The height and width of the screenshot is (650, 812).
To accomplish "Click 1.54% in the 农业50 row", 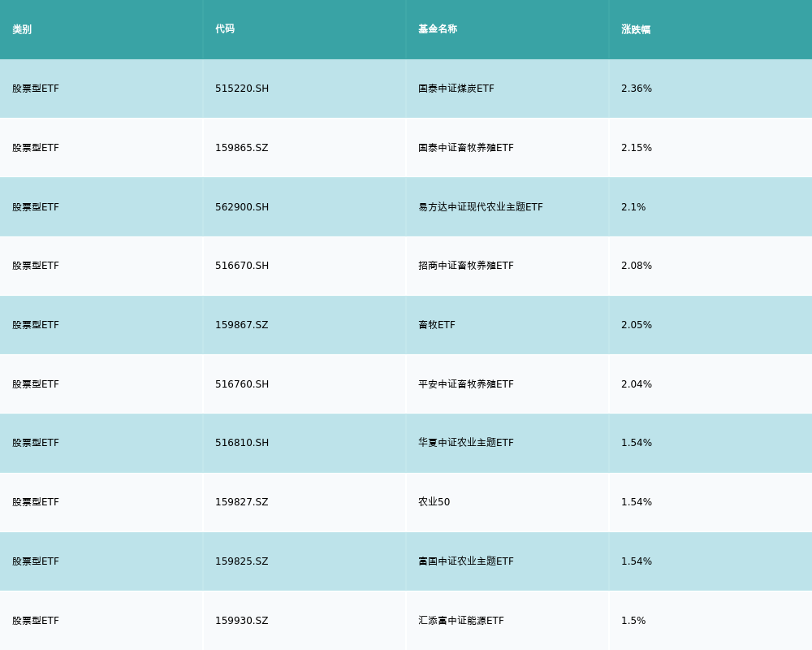I will [x=637, y=502].
